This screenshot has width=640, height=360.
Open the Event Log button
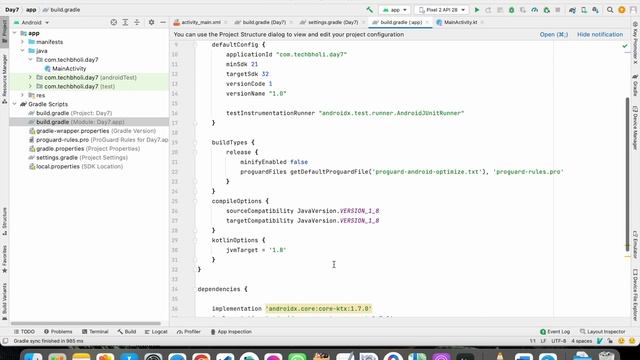pyautogui.click(x=555, y=332)
